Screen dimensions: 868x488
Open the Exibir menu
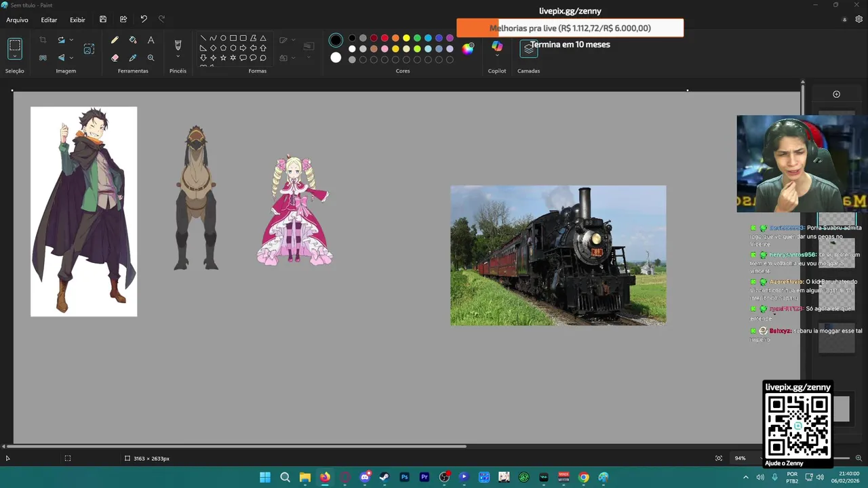pos(77,20)
